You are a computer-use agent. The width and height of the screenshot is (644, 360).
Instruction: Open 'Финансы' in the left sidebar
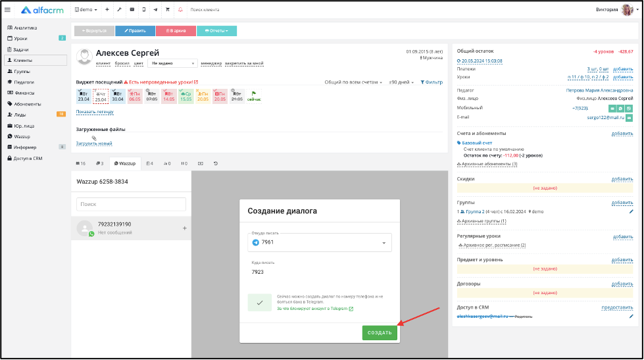pyautogui.click(x=24, y=93)
